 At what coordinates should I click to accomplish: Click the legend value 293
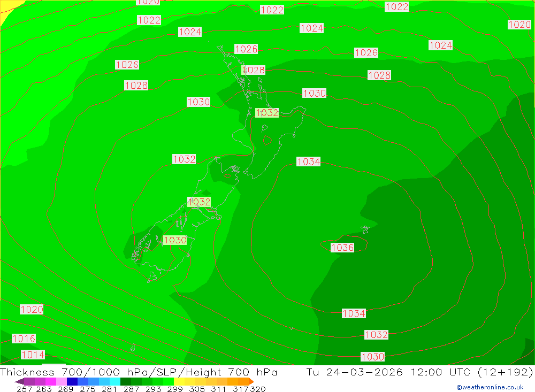tap(153, 389)
